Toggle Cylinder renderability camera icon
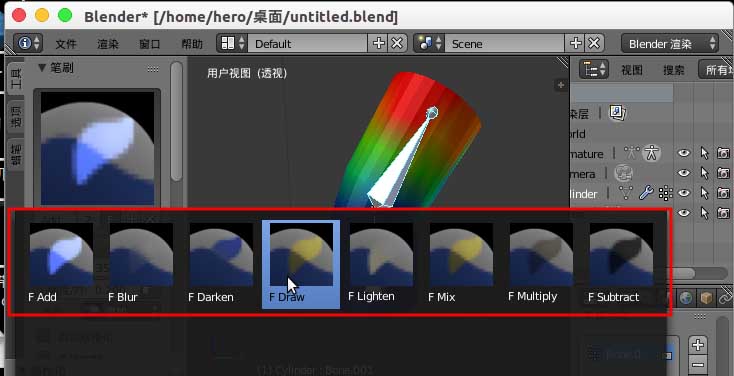Image resolution: width=734 pixels, height=376 pixels. point(723,193)
